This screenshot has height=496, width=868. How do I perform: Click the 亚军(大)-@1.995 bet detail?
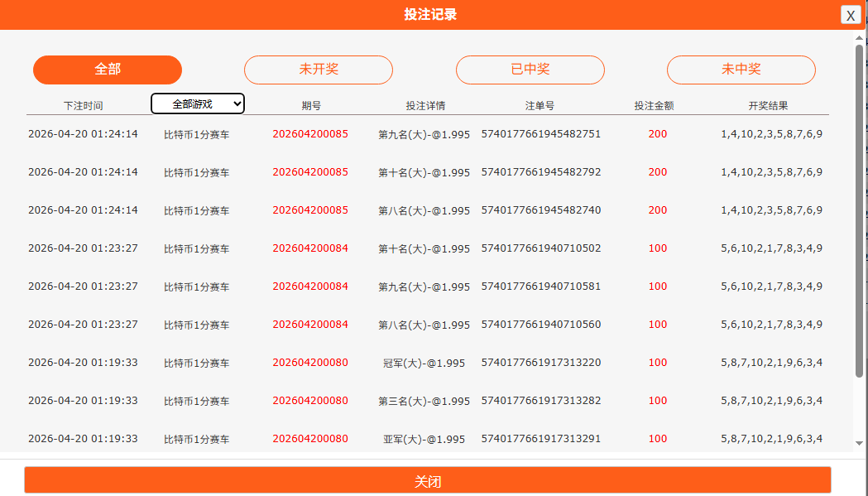click(424, 439)
